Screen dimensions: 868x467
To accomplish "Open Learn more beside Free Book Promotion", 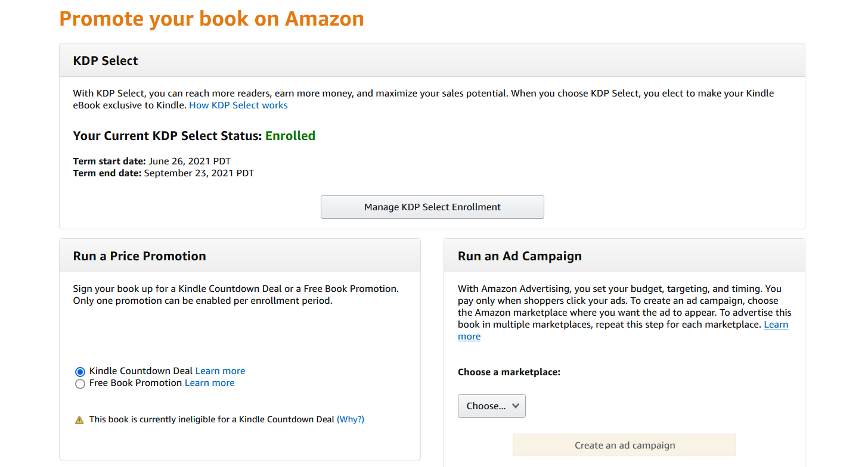I will [x=209, y=383].
